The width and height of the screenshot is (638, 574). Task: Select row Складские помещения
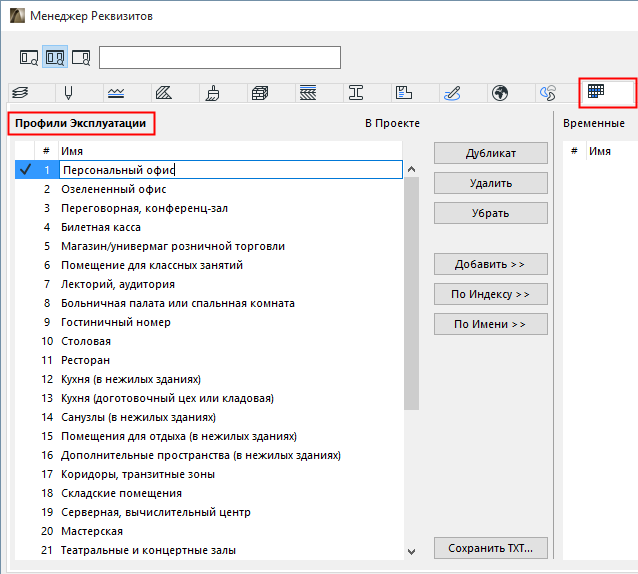(208, 493)
